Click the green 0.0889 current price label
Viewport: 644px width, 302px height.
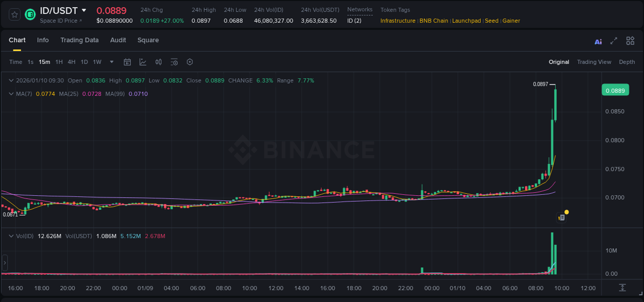616,90
